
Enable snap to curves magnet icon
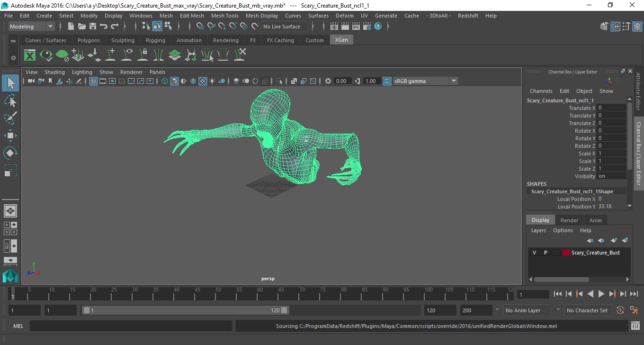[211, 27]
